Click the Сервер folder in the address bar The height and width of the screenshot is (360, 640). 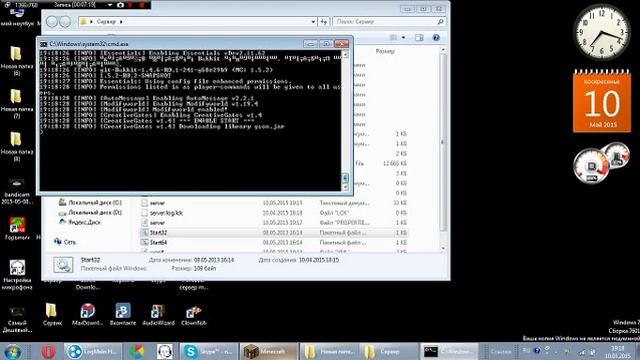pos(106,22)
